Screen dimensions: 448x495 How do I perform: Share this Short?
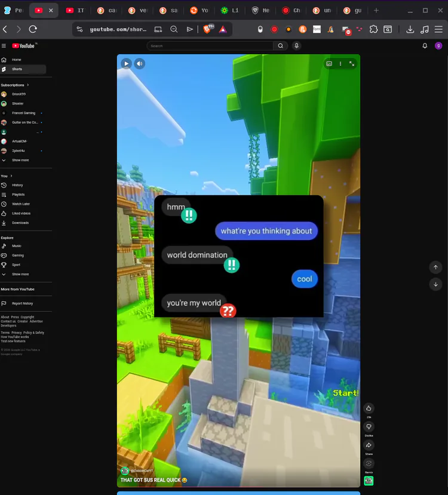369,445
